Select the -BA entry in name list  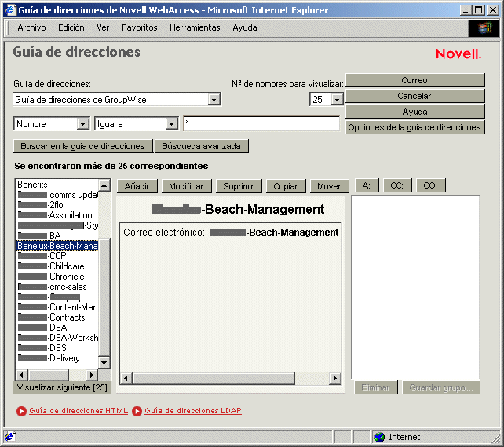click(x=57, y=236)
